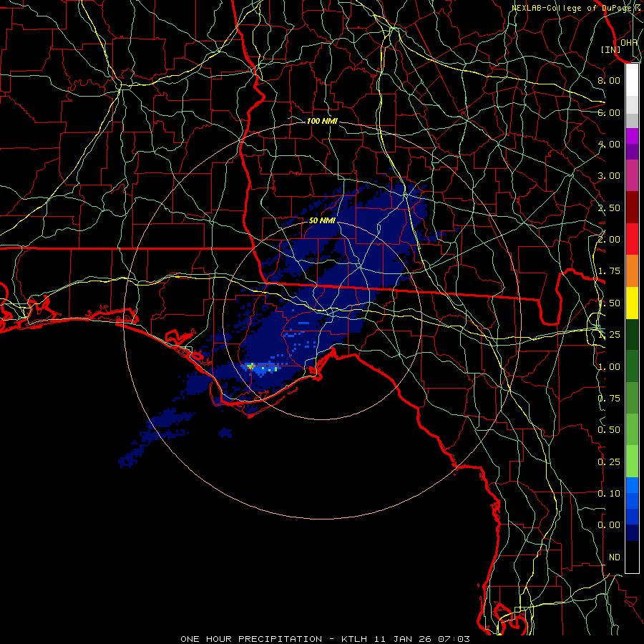Pick the bright blue 0.10 legend swatch

632,485
